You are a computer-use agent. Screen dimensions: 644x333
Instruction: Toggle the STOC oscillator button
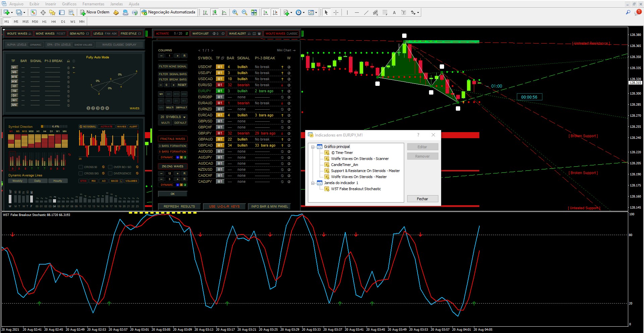coord(84,181)
